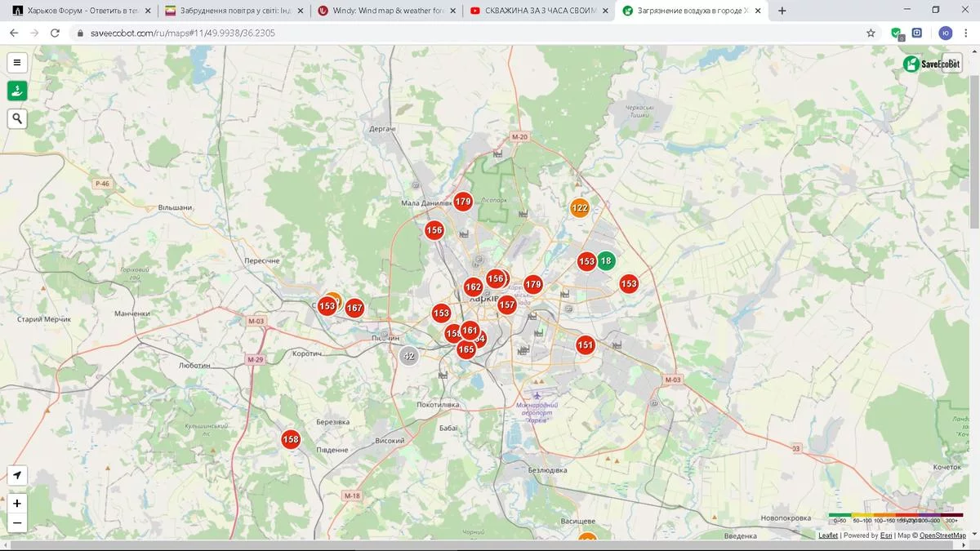Click the locate me arrow button

click(x=17, y=476)
